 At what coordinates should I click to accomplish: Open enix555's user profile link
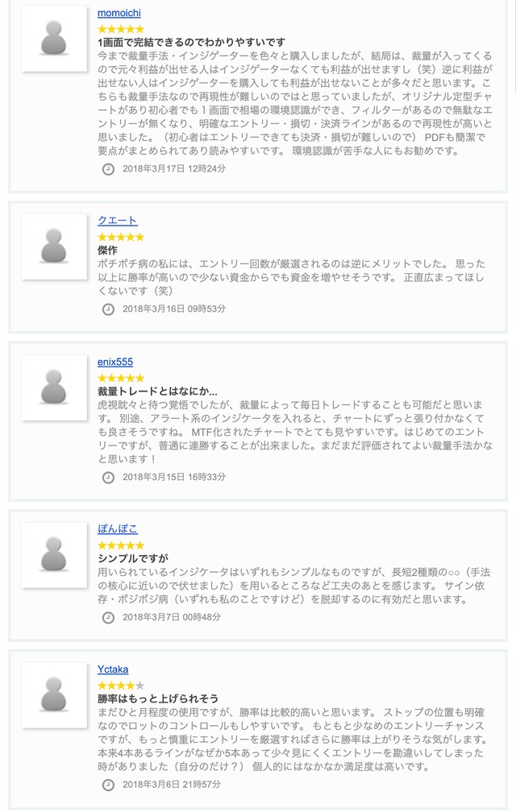pos(115,362)
